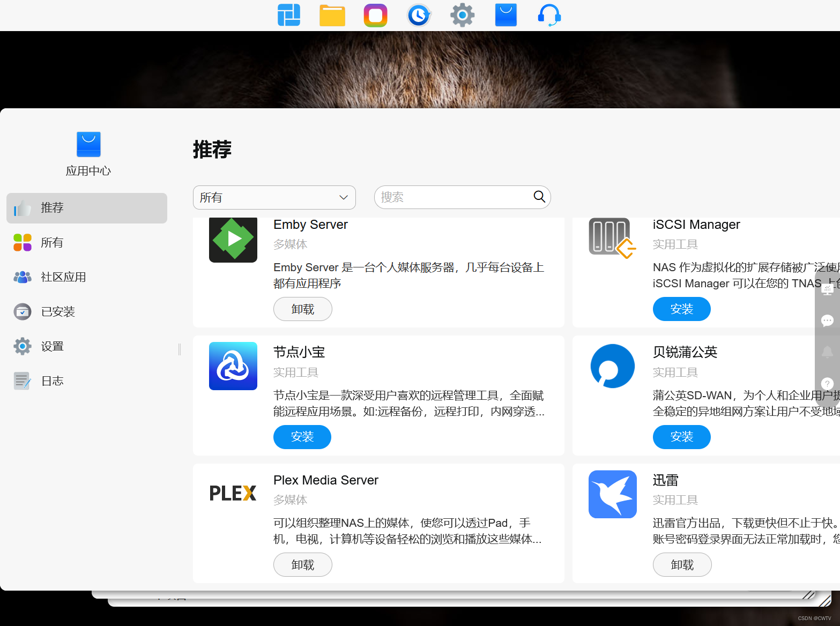Install 贝锐蒲公英 with 安装 button

[x=682, y=437]
